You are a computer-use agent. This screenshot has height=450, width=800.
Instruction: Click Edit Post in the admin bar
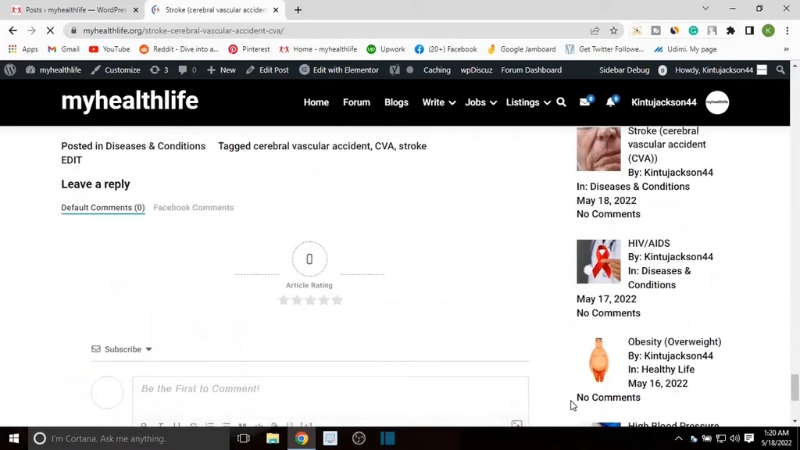267,70
